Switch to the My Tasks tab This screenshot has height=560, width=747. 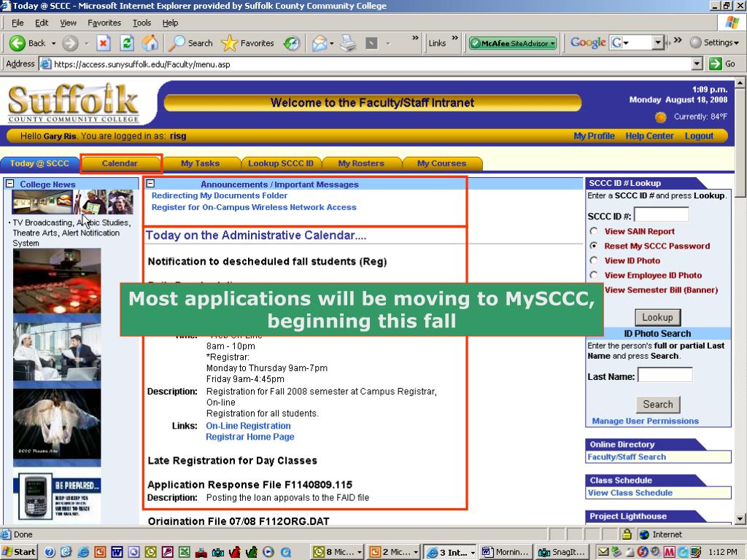[x=200, y=163]
